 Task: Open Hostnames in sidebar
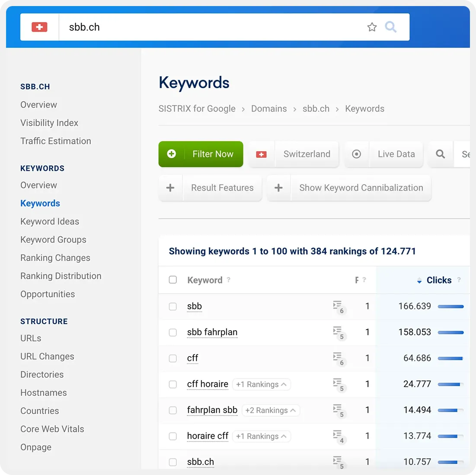click(43, 393)
